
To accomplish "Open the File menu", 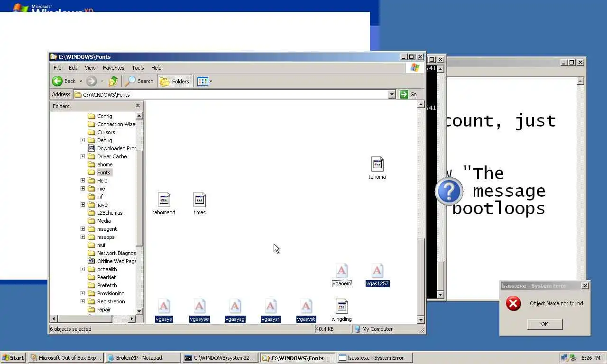I will coord(57,68).
